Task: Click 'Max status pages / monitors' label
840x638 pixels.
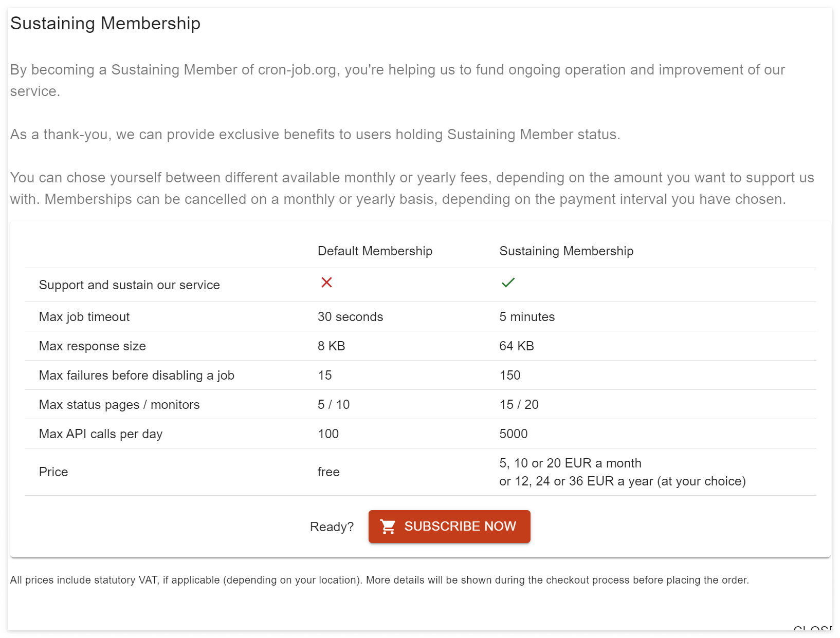Action: point(119,405)
